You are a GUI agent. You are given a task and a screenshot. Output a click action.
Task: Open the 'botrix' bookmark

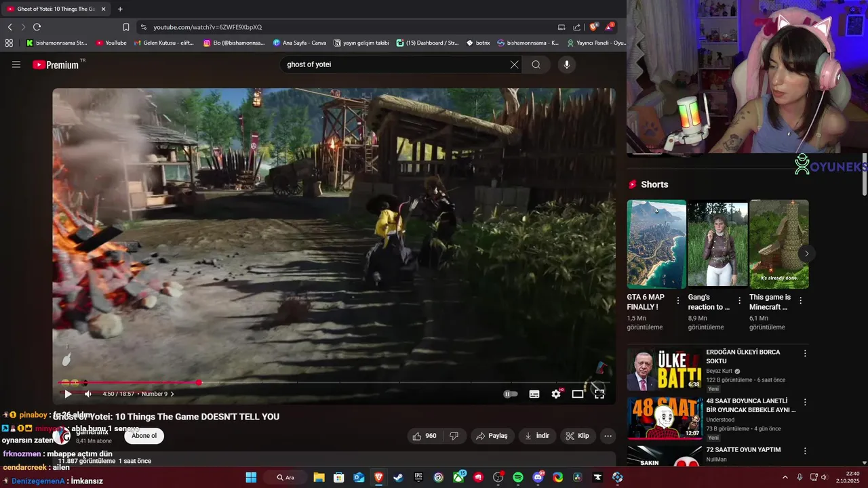(478, 43)
